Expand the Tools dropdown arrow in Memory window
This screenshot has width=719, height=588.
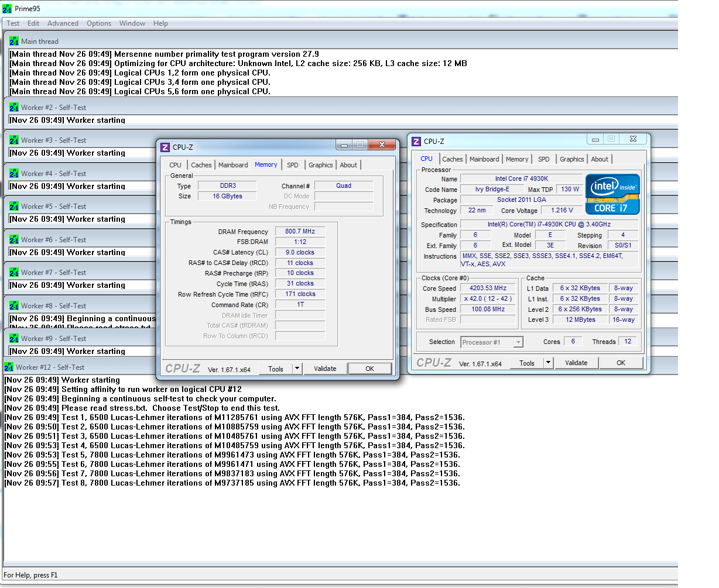tap(297, 369)
